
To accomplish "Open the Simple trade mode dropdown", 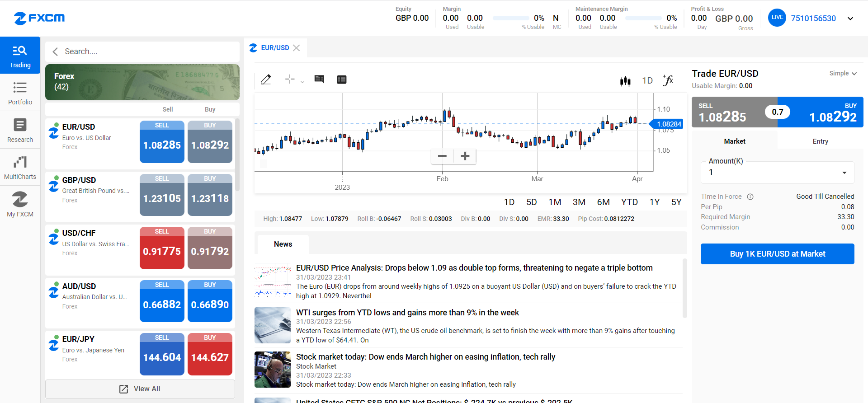I will (x=843, y=73).
